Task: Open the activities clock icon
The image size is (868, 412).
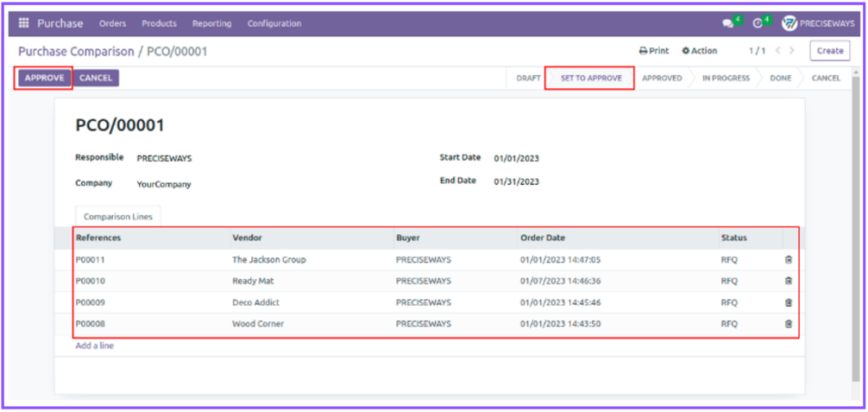Action: pos(758,23)
